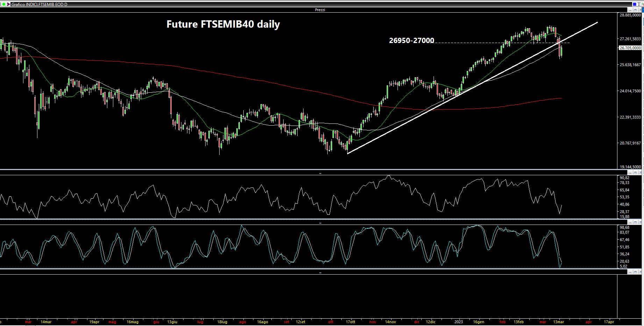Click the candlestick chart icon at top right
Image resolution: width=644 pixels, height=326 pixels.
[x=643, y=4]
